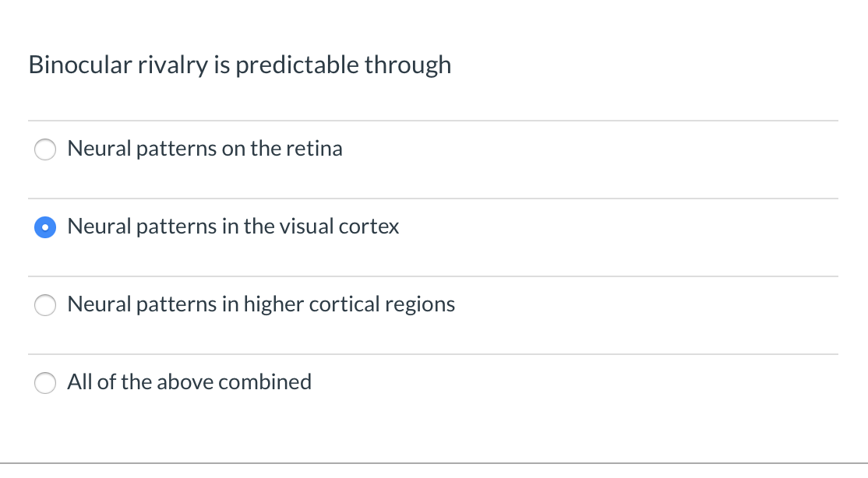Image resolution: width=868 pixels, height=478 pixels.
Task: Click the text 'Neural patterns on the retina'
Action: (205, 149)
